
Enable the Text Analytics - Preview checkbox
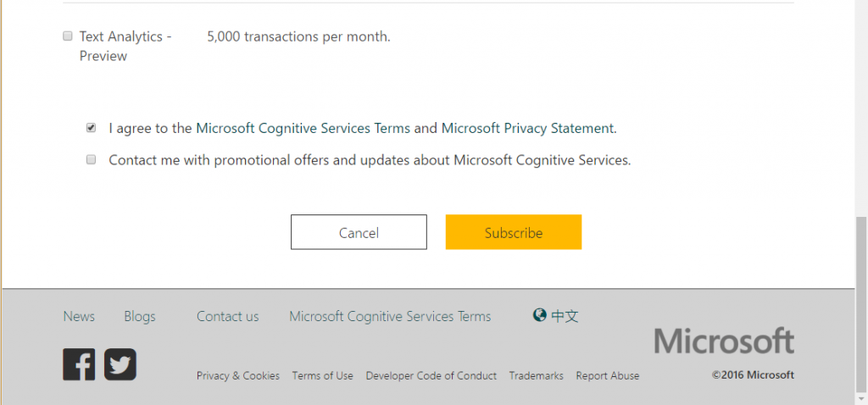coord(68,36)
